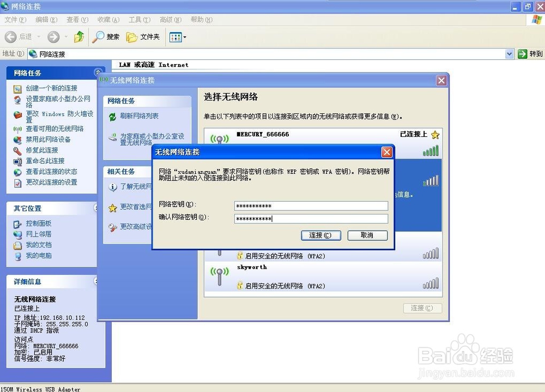Open 控制面板 in Other Places
545x392 pixels.
coord(39,224)
